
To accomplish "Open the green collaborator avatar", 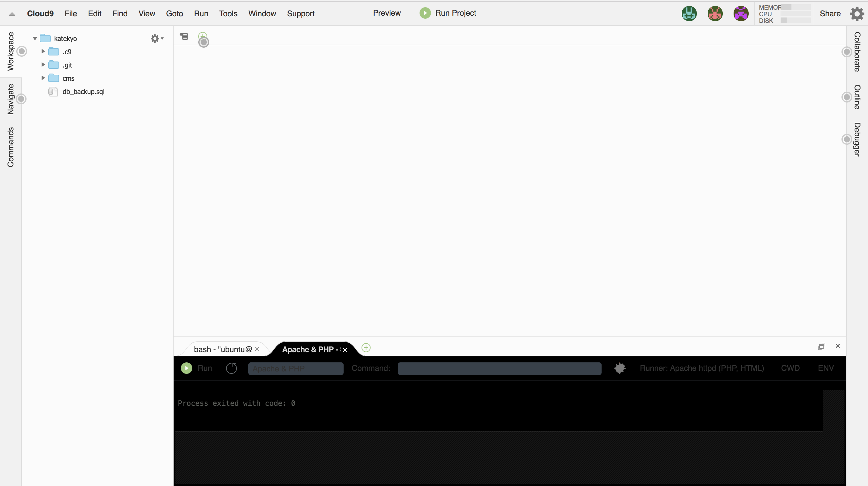I will tap(689, 14).
